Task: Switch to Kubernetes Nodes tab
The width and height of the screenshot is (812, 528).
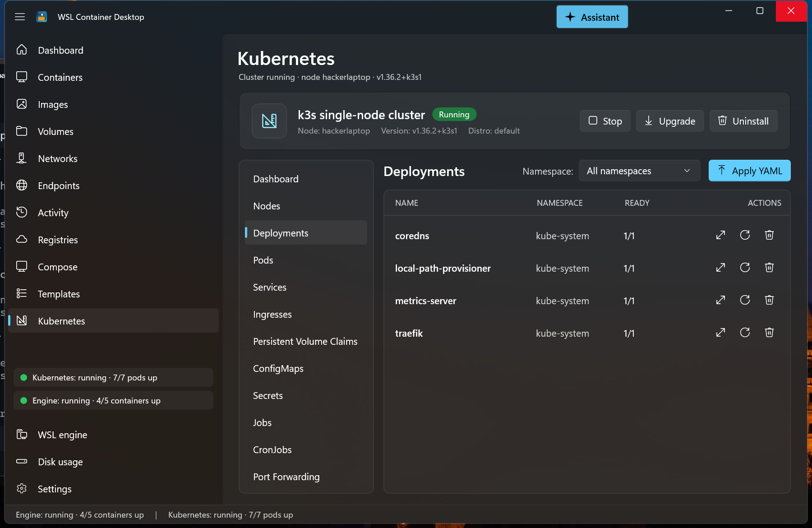Action: 306,206
